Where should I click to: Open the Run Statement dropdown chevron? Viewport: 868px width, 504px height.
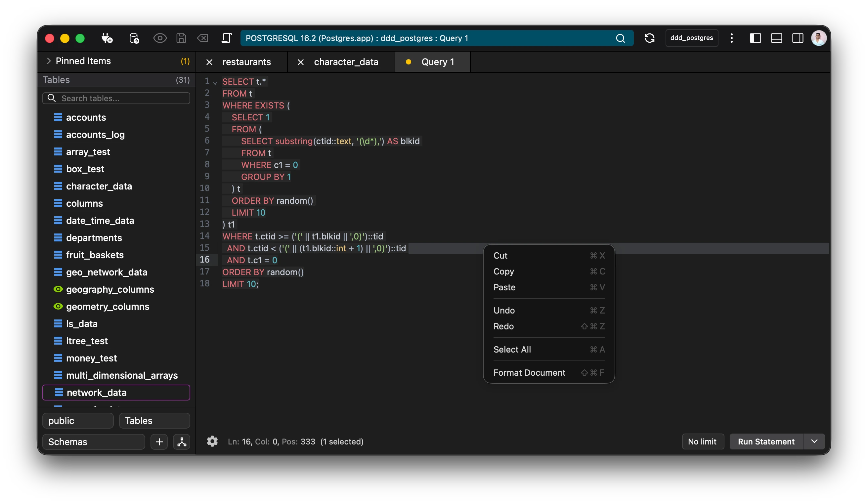pyautogui.click(x=814, y=441)
